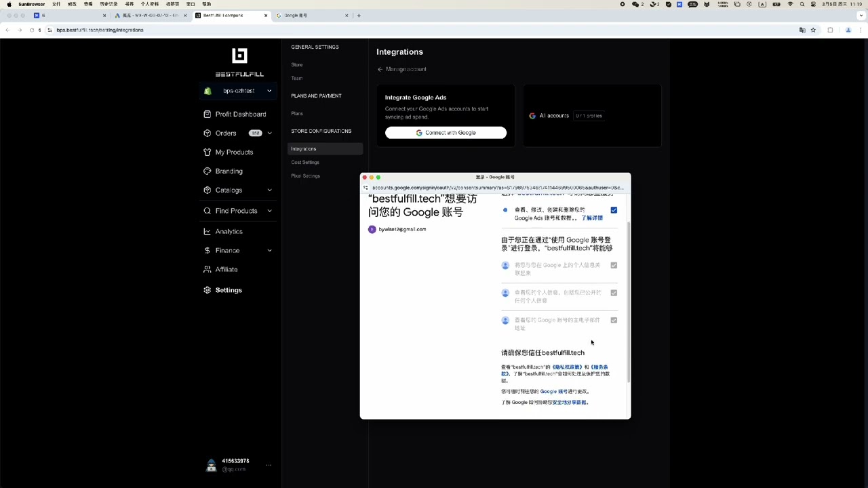Select Integrations in settings menu
This screenshot has width=868, height=488.
click(325, 148)
